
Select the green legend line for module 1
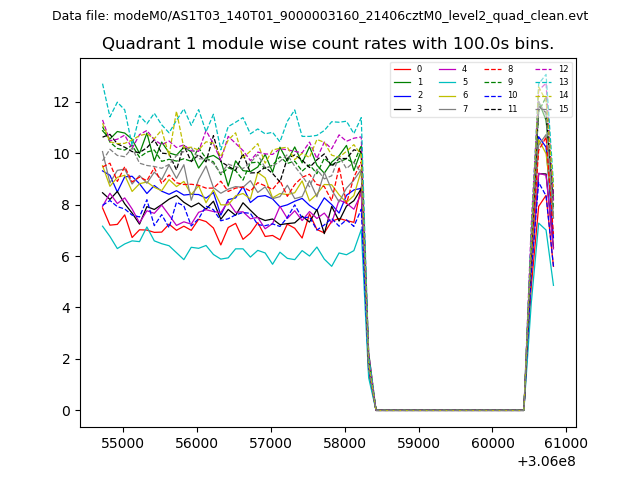(403, 82)
